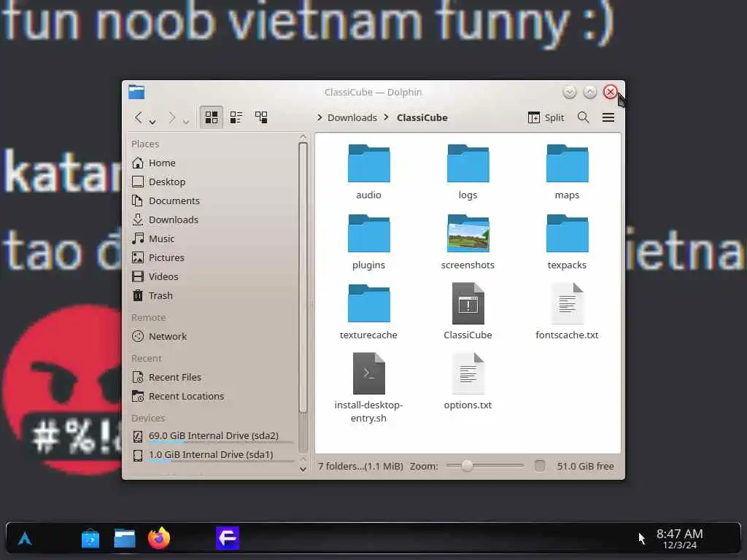747x560 pixels.
Task: Maximize the Dolphin window
Action: [x=589, y=92]
